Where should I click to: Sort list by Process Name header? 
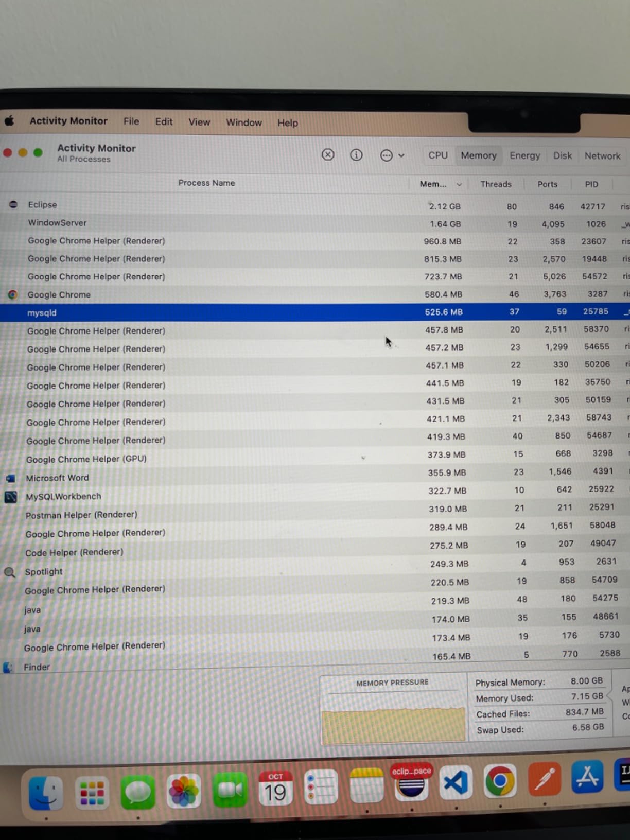[206, 183]
